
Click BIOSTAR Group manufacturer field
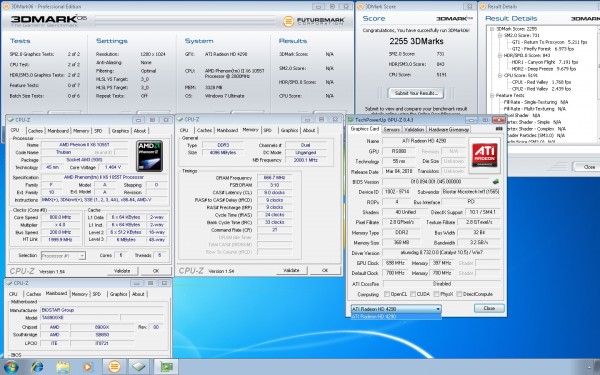click(102, 310)
